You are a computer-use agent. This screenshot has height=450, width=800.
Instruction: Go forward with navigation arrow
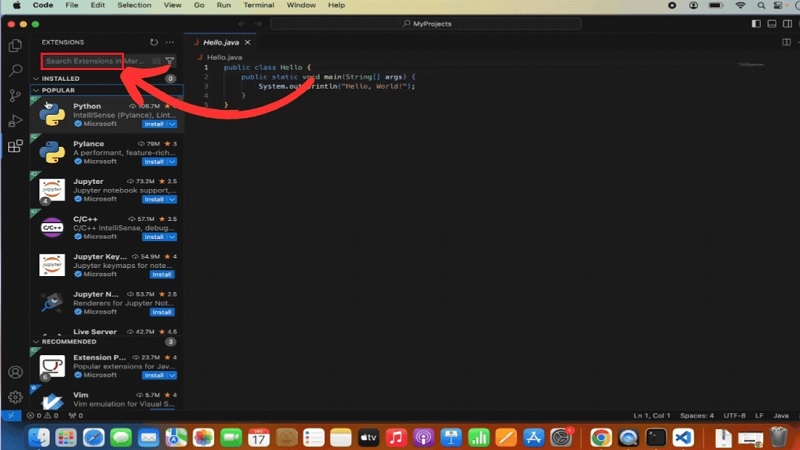(x=258, y=24)
